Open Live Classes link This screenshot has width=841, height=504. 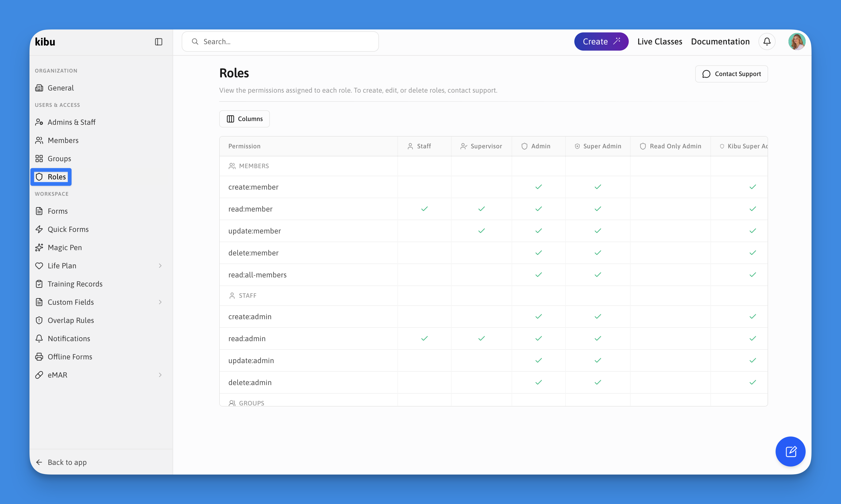660,42
